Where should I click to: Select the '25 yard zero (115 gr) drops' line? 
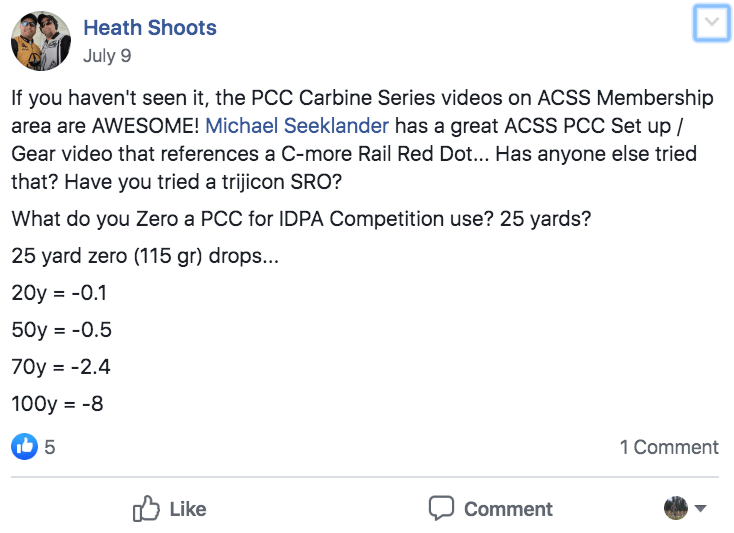tap(145, 256)
